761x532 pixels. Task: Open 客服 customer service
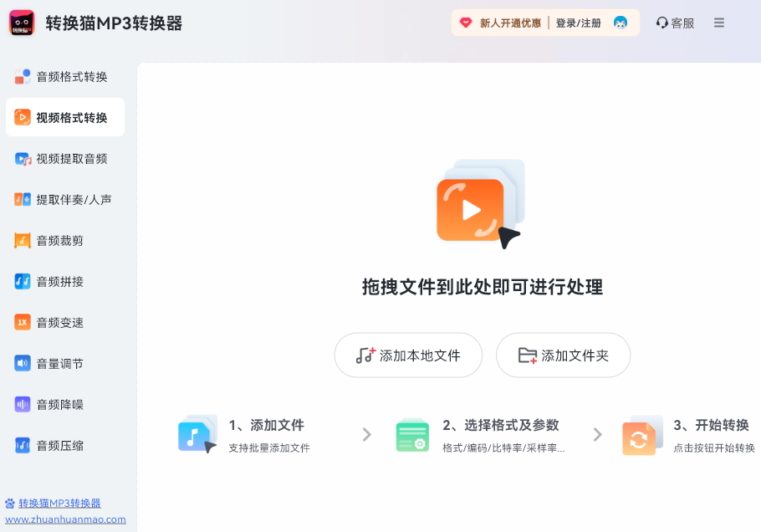coord(674,23)
